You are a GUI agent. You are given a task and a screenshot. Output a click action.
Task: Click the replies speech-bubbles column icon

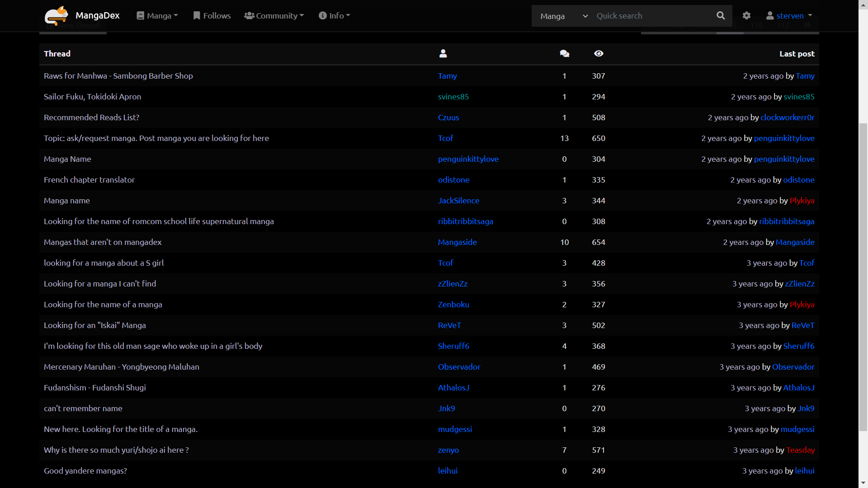point(564,54)
